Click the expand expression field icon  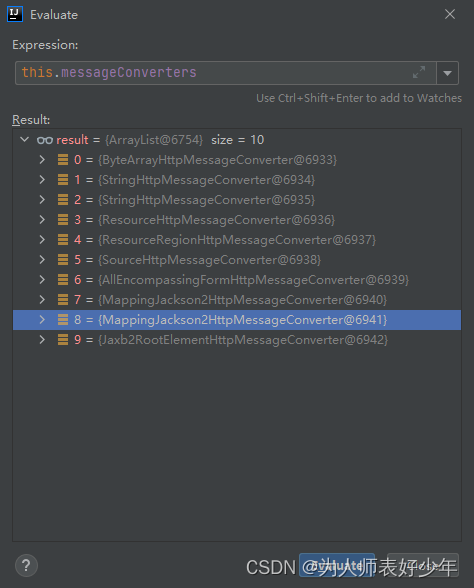click(419, 72)
